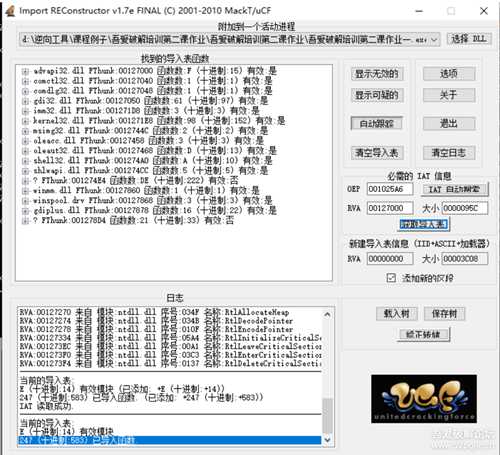The image size is (500, 455).
Task: Expand the winspool.drv tree node
Action: pos(25,201)
